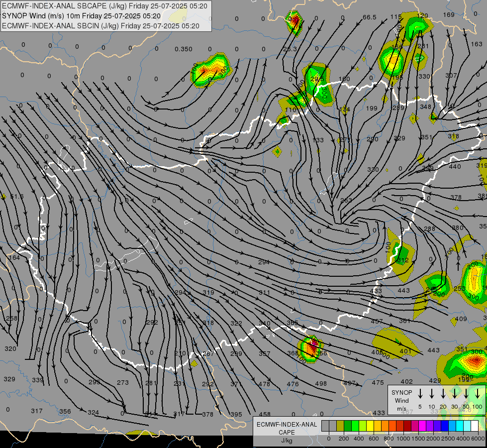Viewport: 487px width, 448px height.
Task: Click the SBCIN title line at top
Action: [x=100, y=26]
